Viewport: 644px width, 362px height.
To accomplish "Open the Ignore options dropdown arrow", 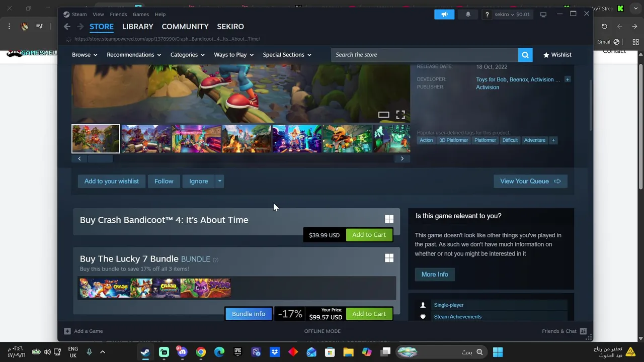I will [x=219, y=181].
